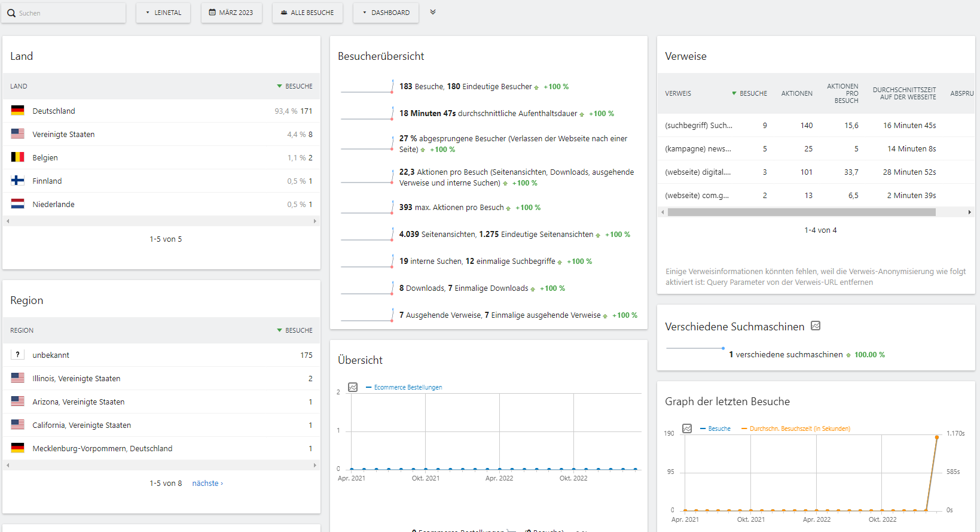
Task: Select the Deutschland flag icon
Action: coord(18,111)
